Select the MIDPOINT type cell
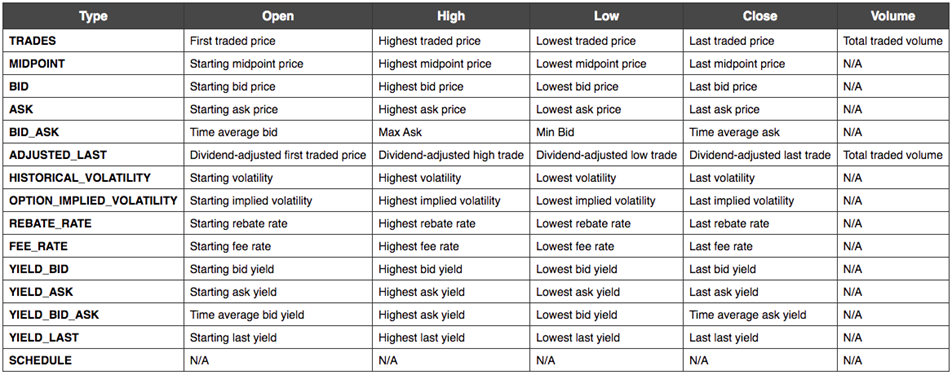 (x=94, y=64)
